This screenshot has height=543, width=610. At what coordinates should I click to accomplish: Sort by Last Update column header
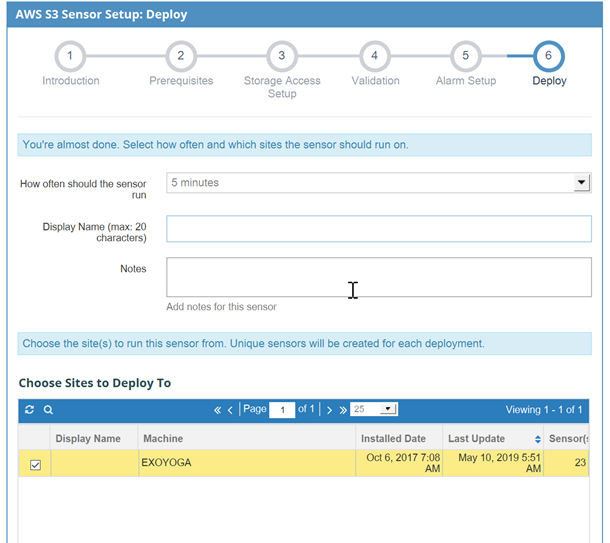[x=493, y=438]
